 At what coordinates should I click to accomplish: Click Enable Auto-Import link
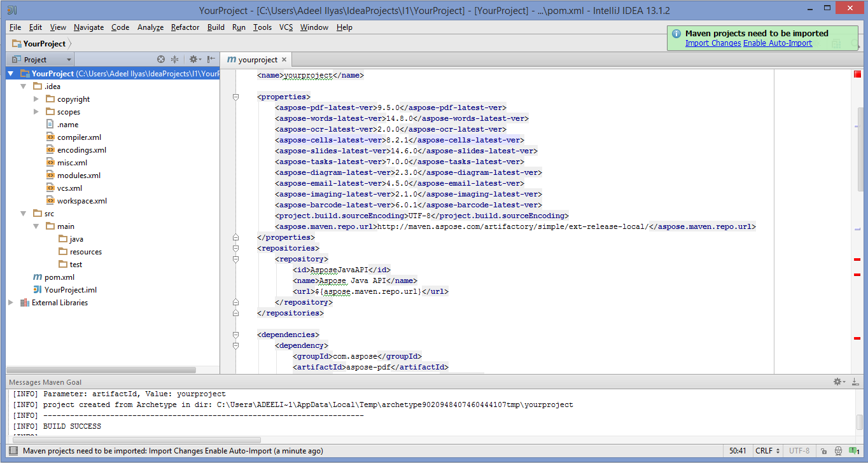tap(778, 43)
